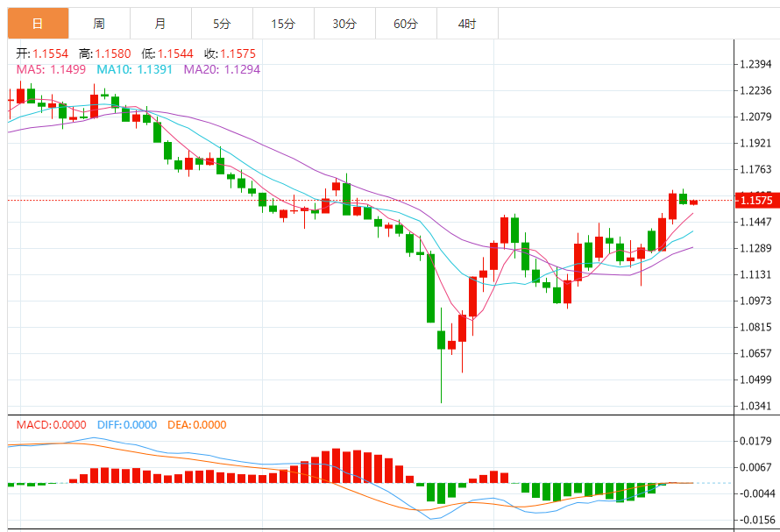Click the MA20 indicator label
Screen dimensions: 780x532
pyautogui.click(x=222, y=69)
